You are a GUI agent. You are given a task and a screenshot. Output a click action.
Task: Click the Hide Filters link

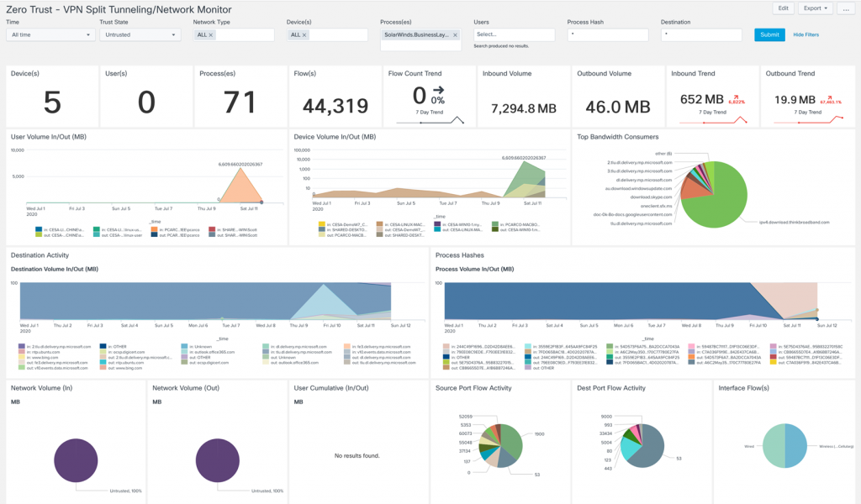pyautogui.click(x=806, y=36)
